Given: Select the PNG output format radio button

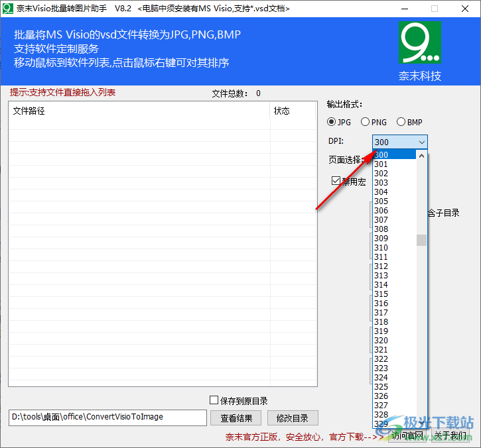Looking at the screenshot, I should 365,122.
